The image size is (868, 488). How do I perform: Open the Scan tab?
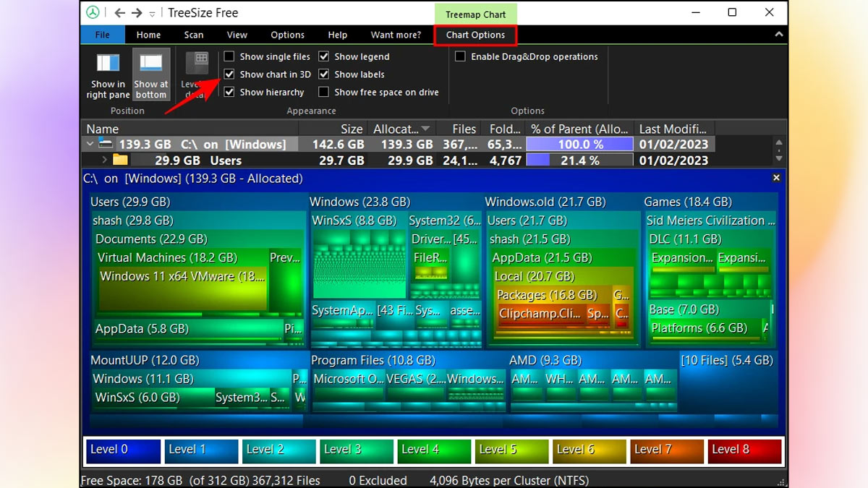coord(194,35)
